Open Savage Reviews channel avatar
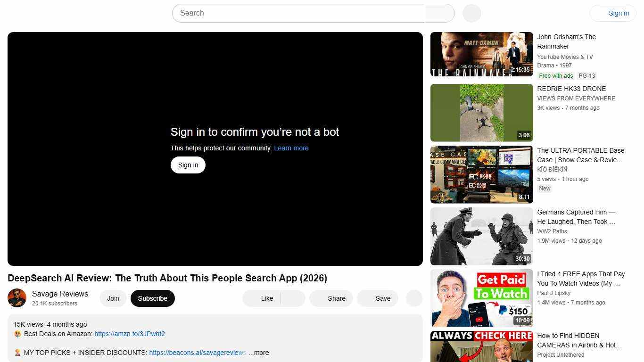Viewport: 644px width, 362px height. pyautogui.click(x=17, y=298)
